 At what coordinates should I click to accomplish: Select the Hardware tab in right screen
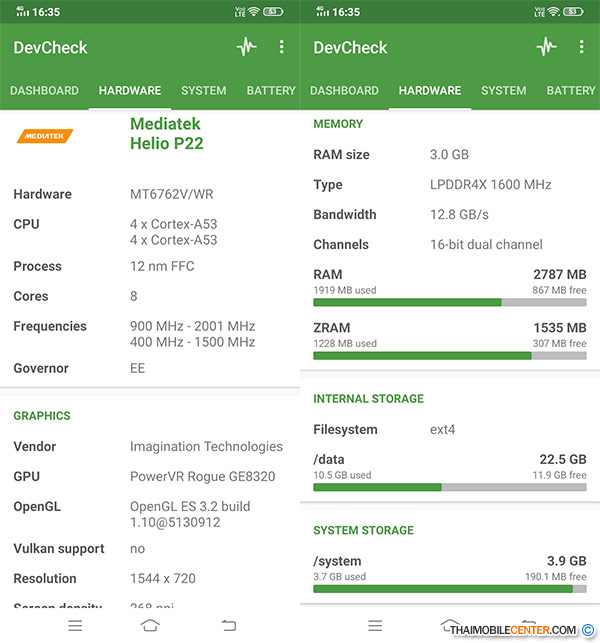[430, 91]
